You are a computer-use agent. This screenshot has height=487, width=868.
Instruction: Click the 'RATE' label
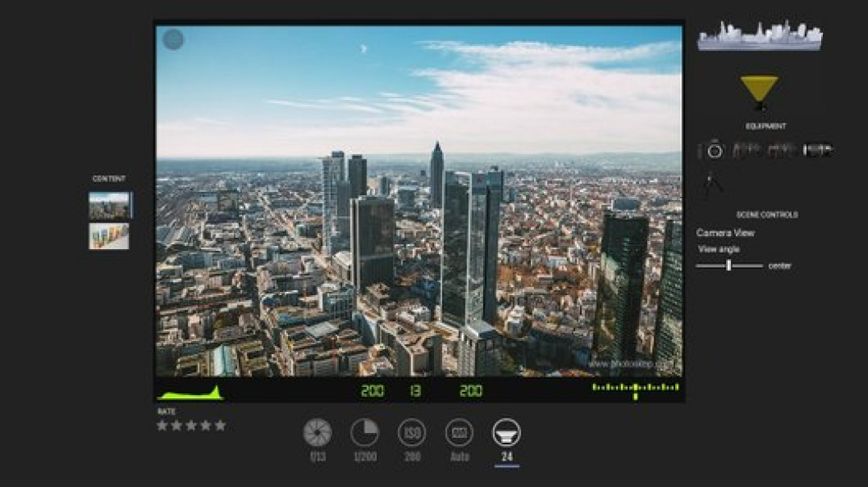(x=166, y=412)
